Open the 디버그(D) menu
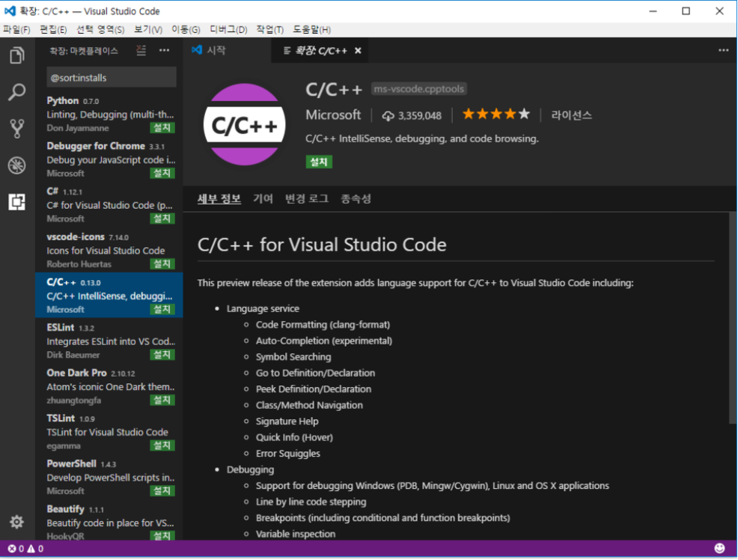Screen dimensions: 738x560 (228, 30)
